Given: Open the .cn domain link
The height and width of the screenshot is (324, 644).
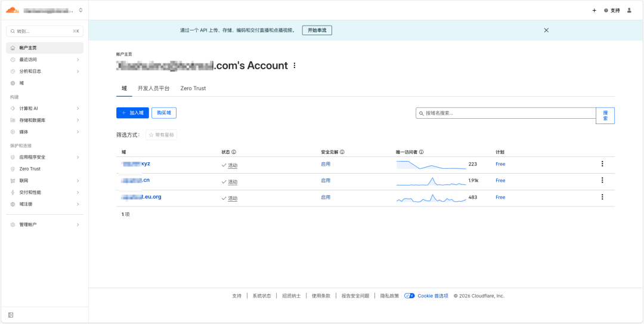Looking at the screenshot, I should 135,180.
